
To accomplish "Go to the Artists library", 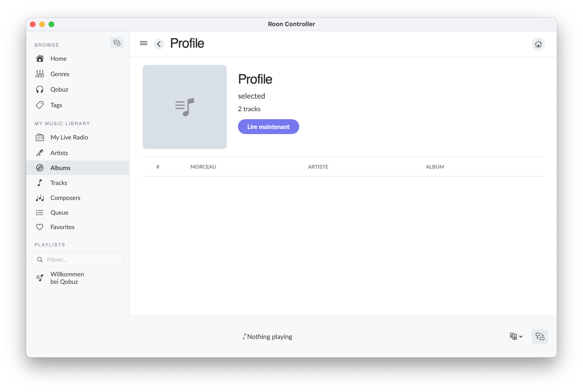I will 59,153.
